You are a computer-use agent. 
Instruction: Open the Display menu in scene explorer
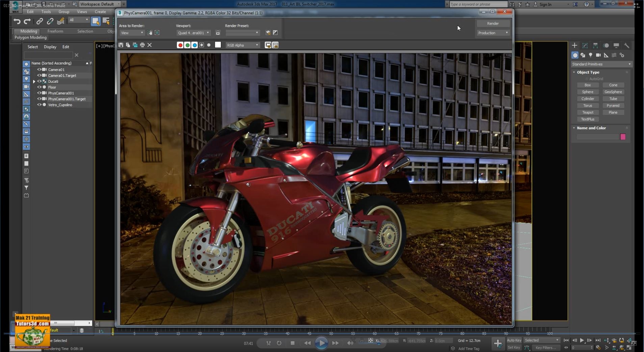click(x=50, y=47)
